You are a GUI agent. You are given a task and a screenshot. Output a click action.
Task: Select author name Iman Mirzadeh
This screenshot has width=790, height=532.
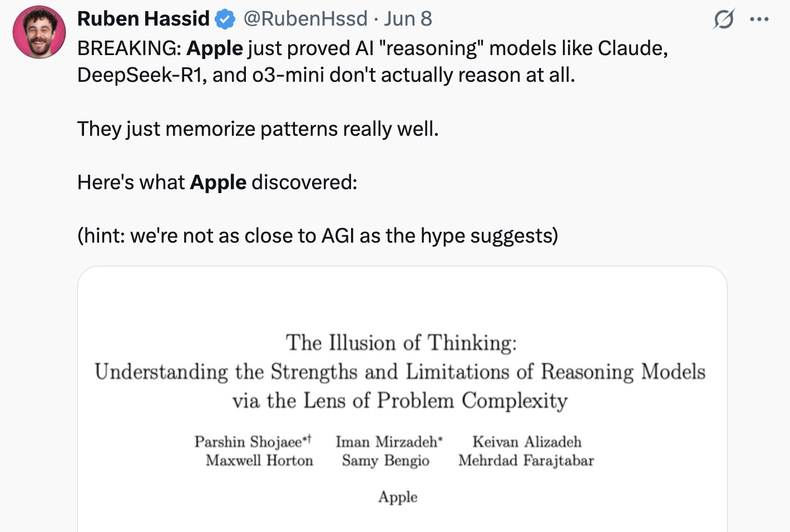coord(386,442)
